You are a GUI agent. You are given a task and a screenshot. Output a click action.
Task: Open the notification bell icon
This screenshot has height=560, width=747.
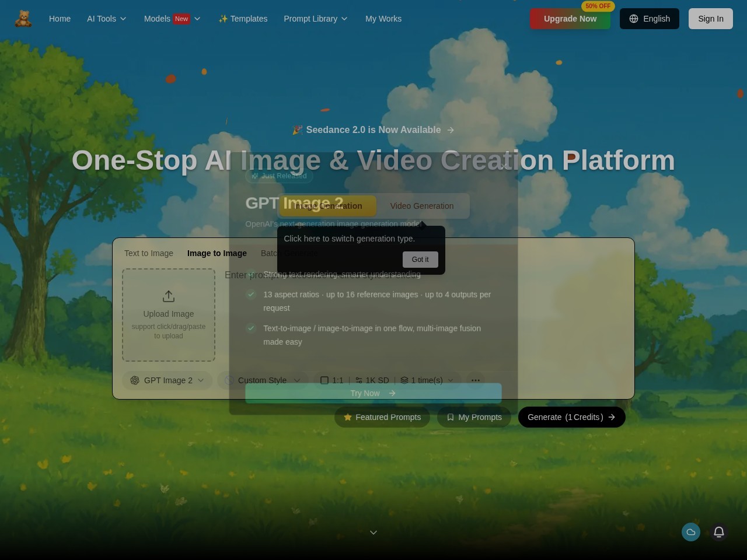click(x=719, y=532)
